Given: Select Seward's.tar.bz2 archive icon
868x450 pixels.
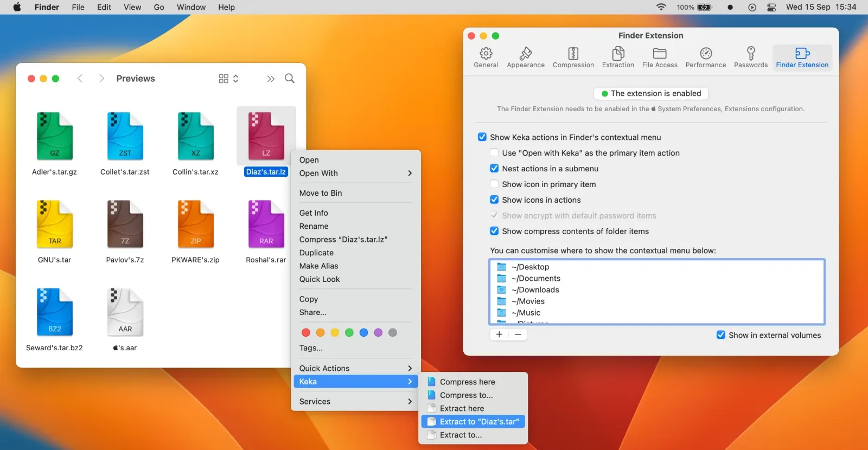Looking at the screenshot, I should [55, 312].
